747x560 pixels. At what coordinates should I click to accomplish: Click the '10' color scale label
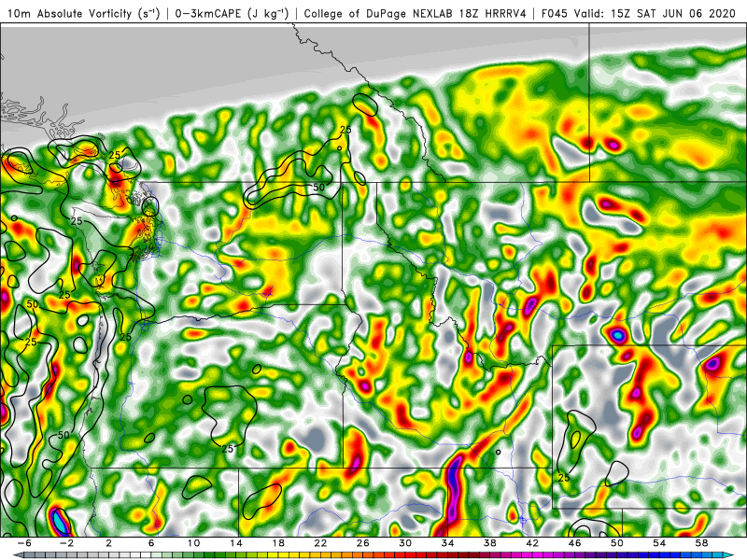(x=193, y=543)
